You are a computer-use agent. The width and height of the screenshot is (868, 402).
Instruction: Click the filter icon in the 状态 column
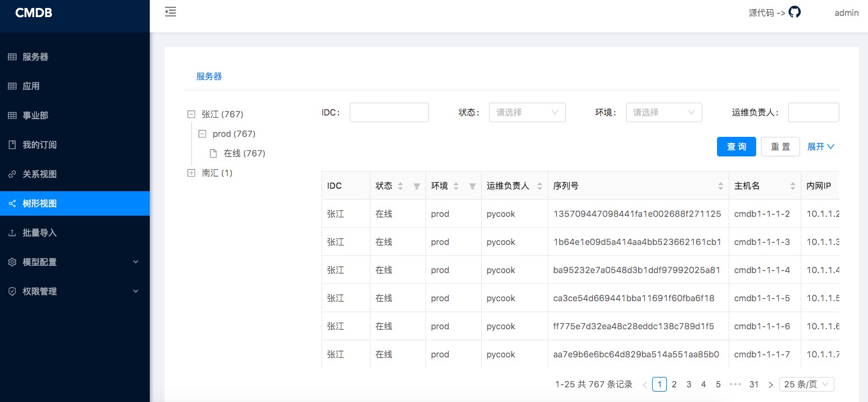(416, 186)
